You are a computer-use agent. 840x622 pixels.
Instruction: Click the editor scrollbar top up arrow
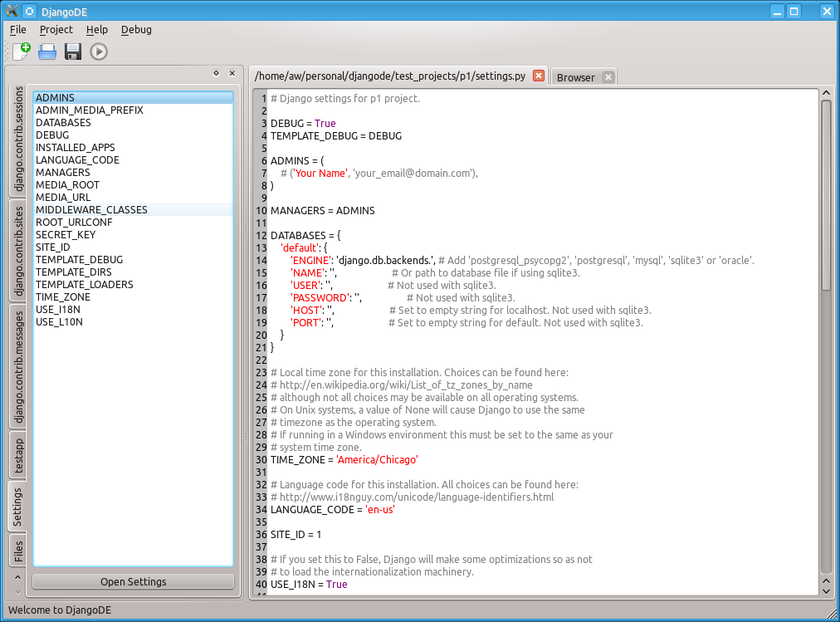826,93
